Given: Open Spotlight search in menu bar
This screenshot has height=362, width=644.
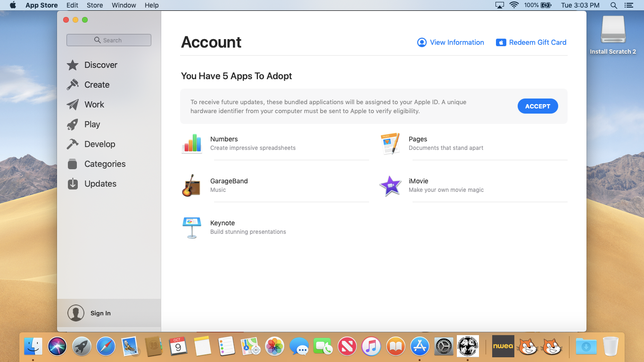Looking at the screenshot, I should pyautogui.click(x=614, y=5).
